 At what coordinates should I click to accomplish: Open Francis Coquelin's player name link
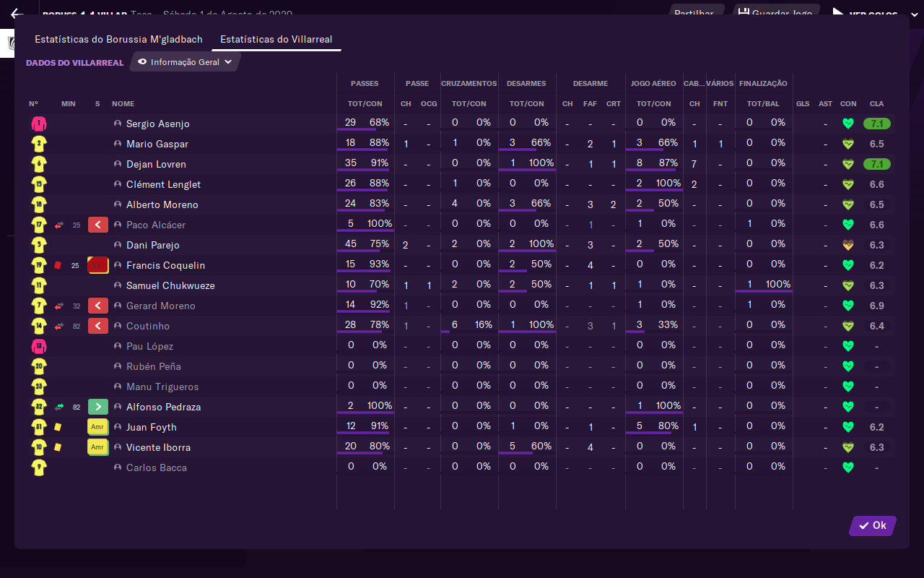click(x=166, y=265)
